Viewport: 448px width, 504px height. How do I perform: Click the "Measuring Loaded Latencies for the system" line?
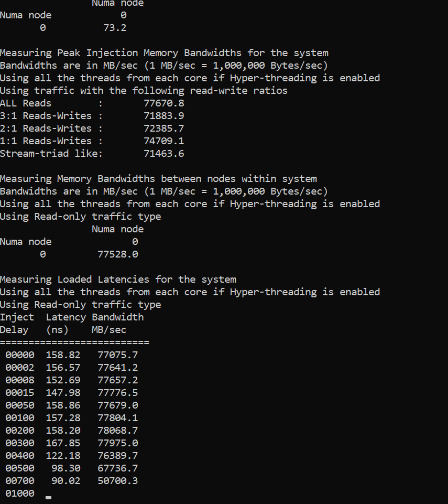118,280
